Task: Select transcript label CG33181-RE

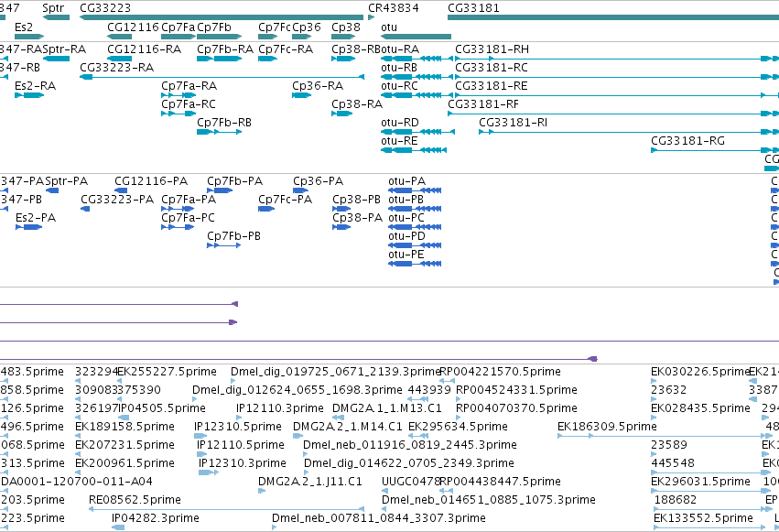Action: 492,86
